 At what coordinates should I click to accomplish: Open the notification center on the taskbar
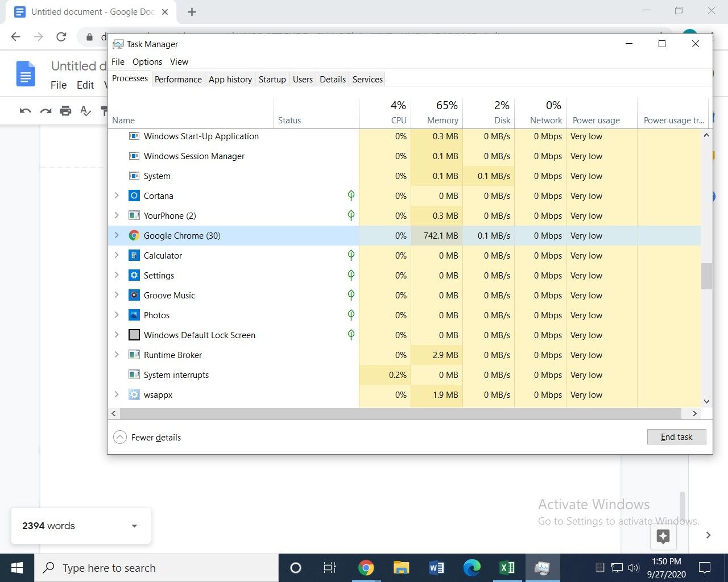[x=705, y=567]
